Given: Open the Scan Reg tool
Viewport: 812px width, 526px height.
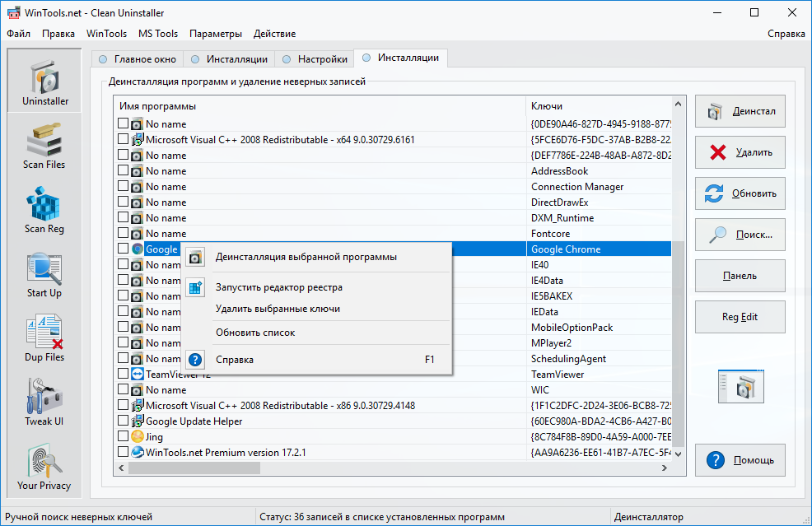Looking at the screenshot, I should tap(44, 210).
